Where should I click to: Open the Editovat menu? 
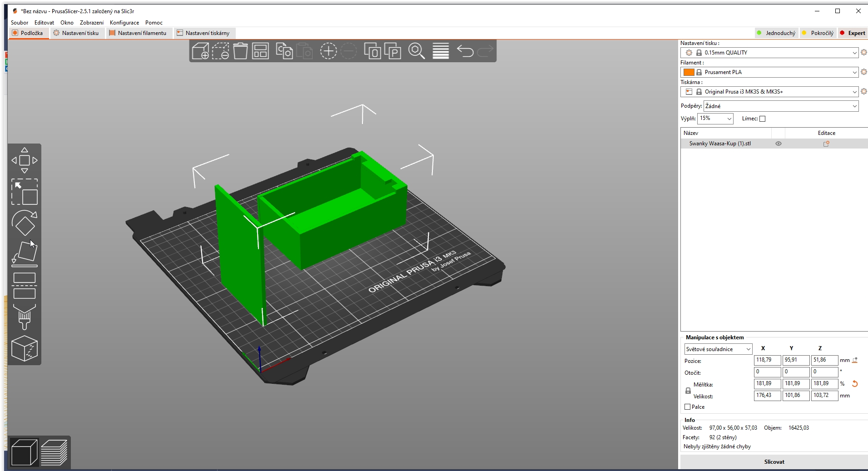pos(44,23)
